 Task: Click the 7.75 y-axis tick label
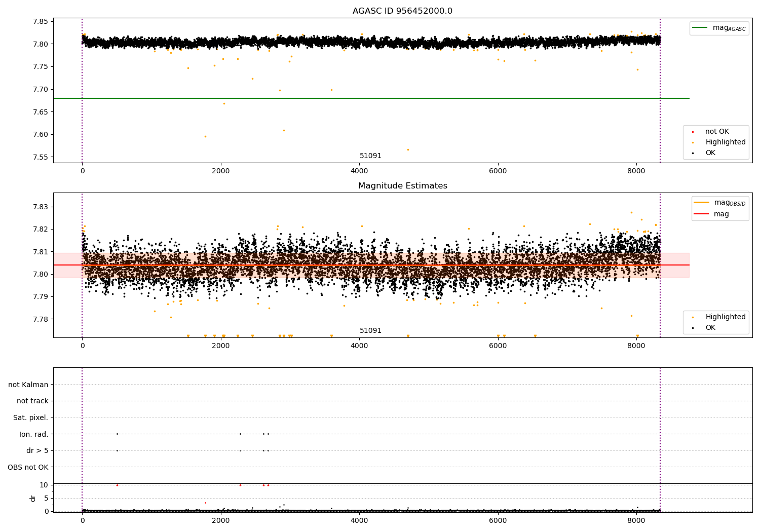point(41,67)
